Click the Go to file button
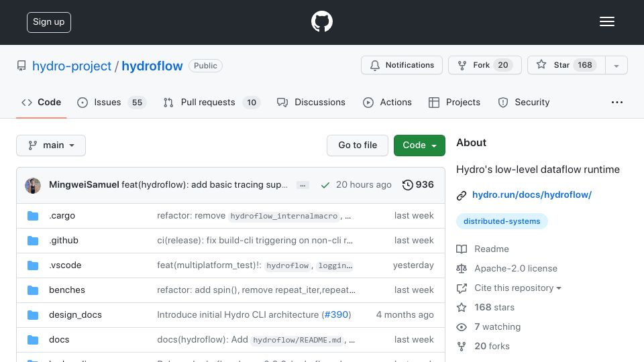The image size is (644, 362). (358, 145)
